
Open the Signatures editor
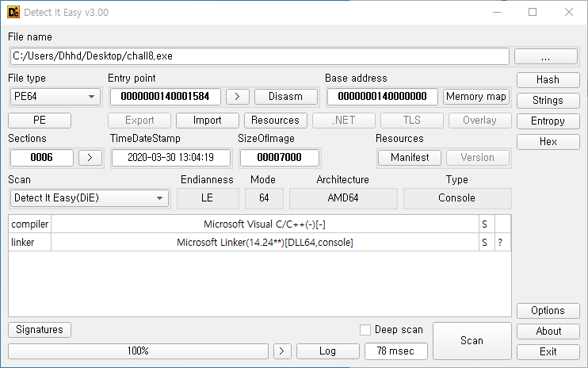40,330
